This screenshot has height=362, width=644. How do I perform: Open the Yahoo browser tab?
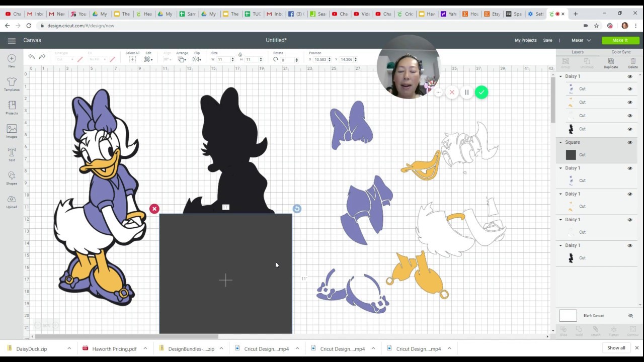(449, 14)
